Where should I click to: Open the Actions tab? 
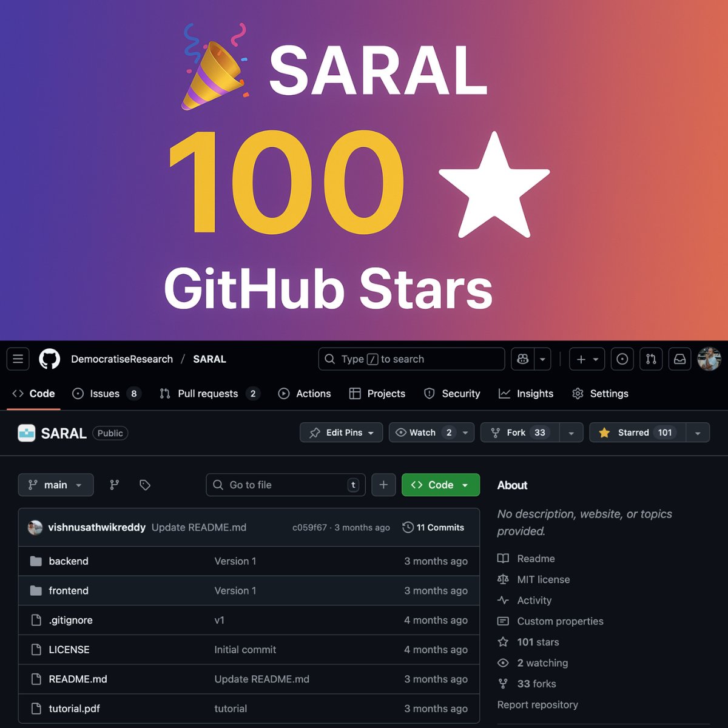[x=305, y=394]
